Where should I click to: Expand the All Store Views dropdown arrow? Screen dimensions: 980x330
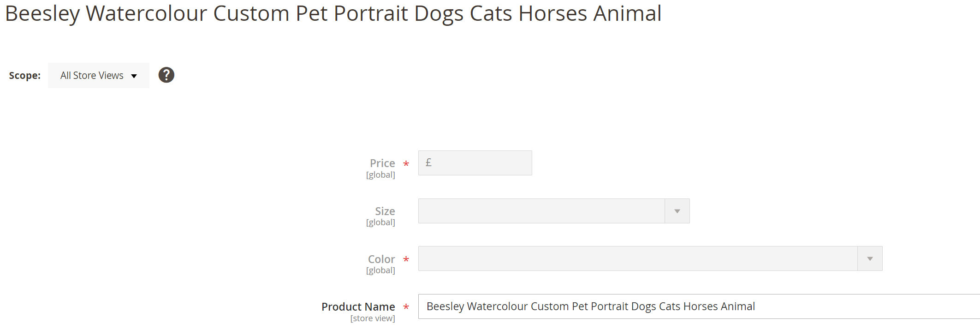tap(134, 75)
